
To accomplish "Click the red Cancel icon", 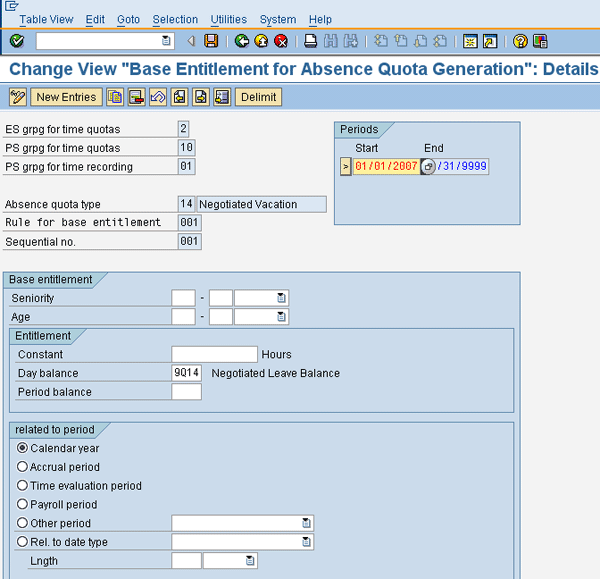I will (281, 41).
